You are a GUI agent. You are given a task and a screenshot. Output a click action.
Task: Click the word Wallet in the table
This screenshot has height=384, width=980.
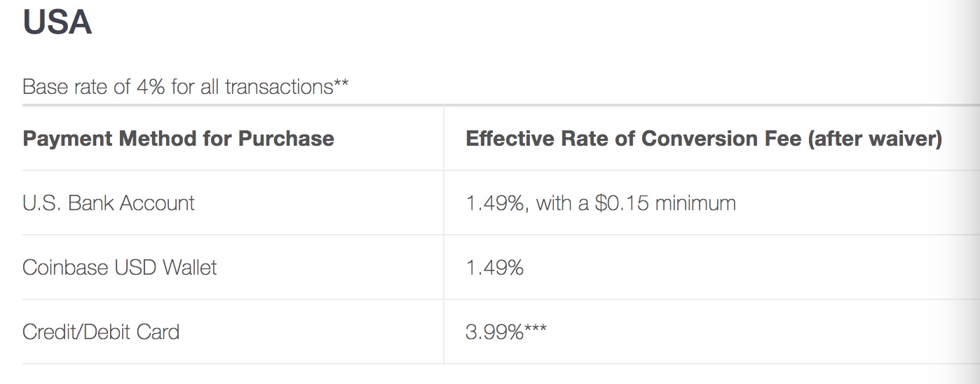[190, 268]
